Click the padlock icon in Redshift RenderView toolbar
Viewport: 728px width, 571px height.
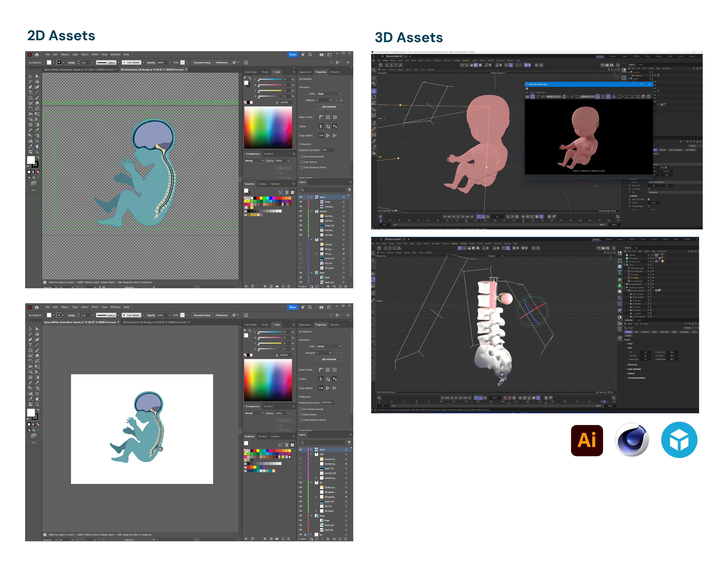[598, 97]
